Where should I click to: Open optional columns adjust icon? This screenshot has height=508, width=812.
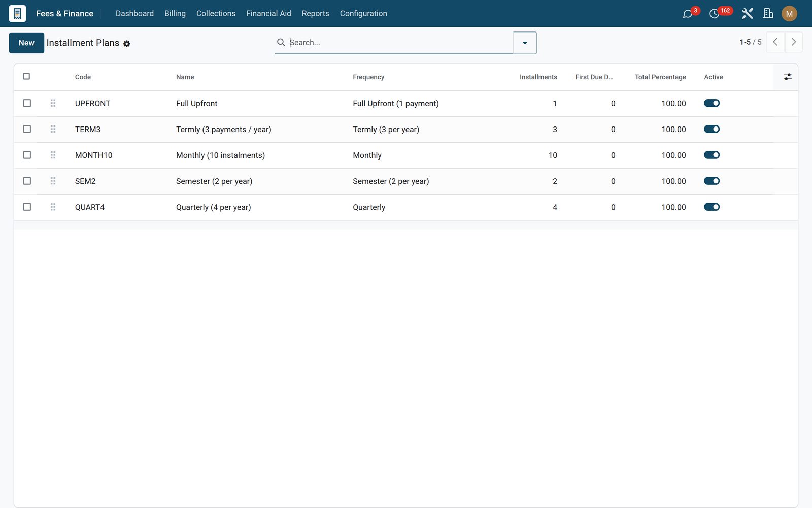pos(787,77)
